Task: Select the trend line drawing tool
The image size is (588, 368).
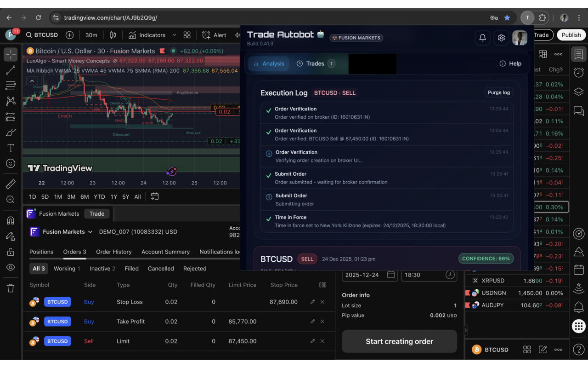Action: coord(11,70)
